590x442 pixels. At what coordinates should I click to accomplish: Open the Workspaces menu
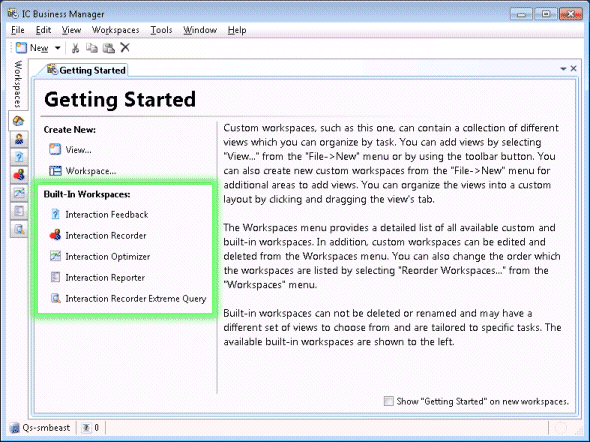(116, 30)
